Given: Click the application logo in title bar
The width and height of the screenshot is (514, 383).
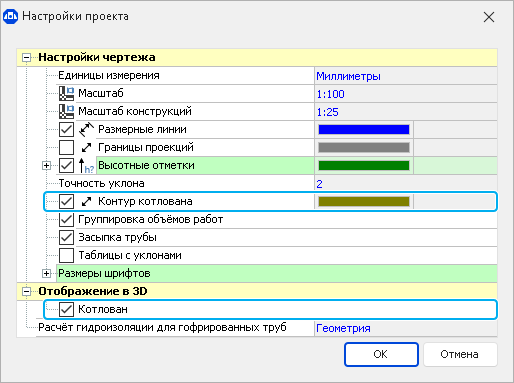Looking at the screenshot, I should click(10, 16).
